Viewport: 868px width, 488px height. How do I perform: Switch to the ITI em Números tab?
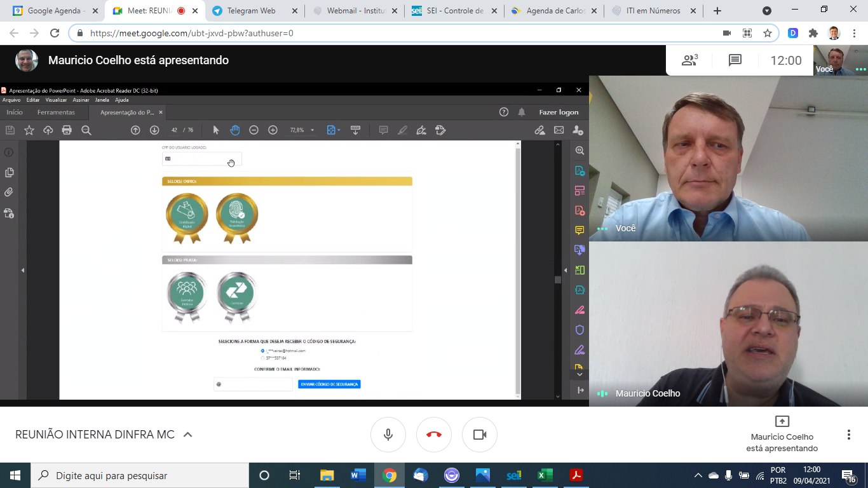(x=651, y=11)
